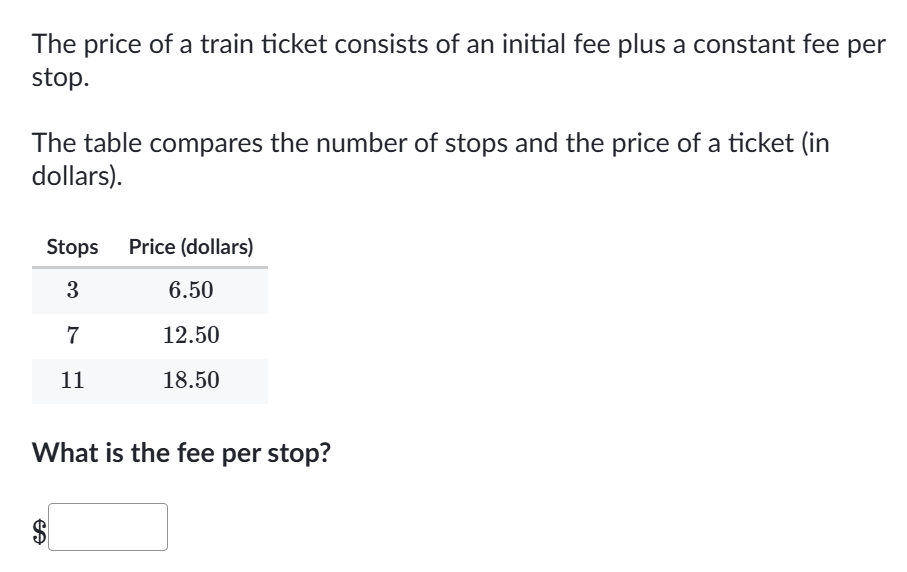The height and width of the screenshot is (572, 907).
Task: Click the 18.50 price cell
Action: click(191, 380)
